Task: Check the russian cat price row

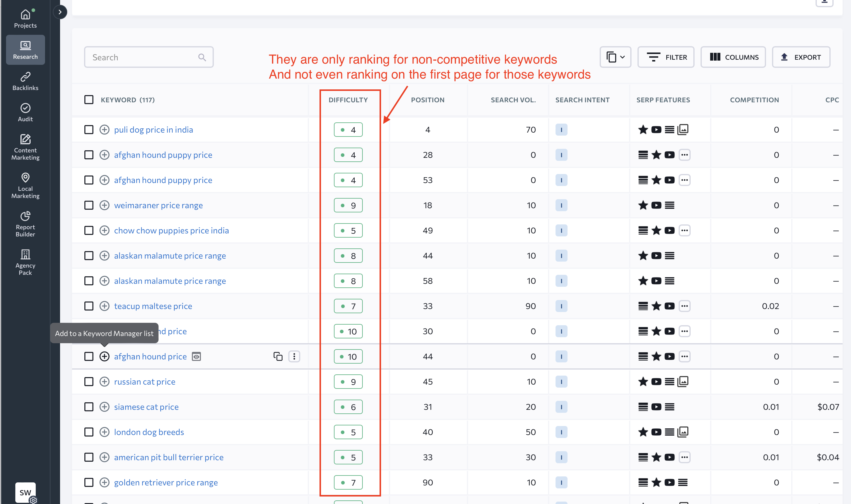Action: click(89, 382)
